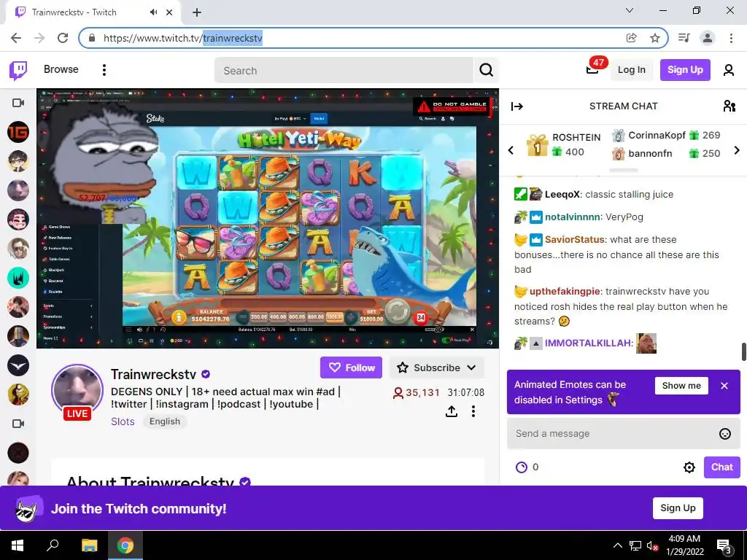Click the Send a message chat box
Image resolution: width=747 pixels, height=560 pixels.
coord(624,433)
